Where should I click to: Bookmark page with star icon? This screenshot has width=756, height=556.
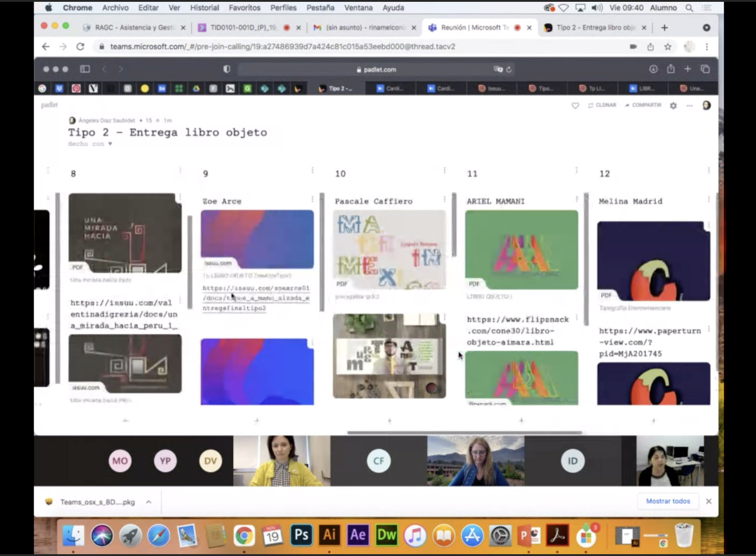667,46
